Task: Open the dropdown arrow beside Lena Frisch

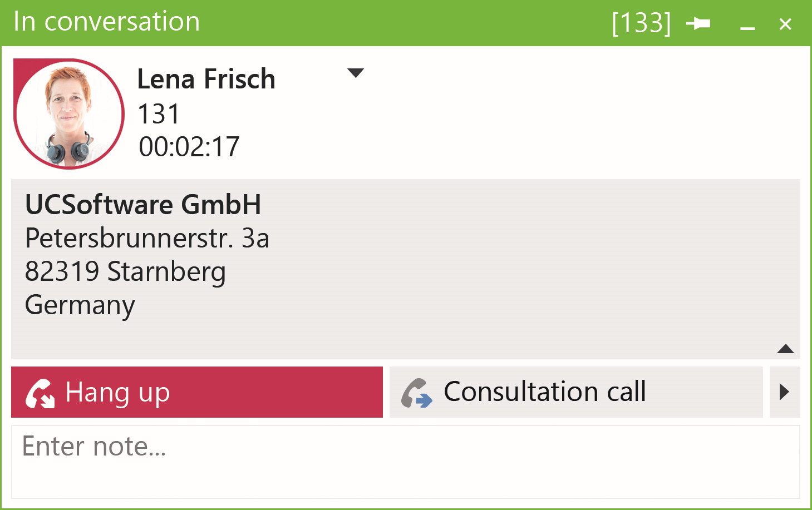Action: pos(355,73)
